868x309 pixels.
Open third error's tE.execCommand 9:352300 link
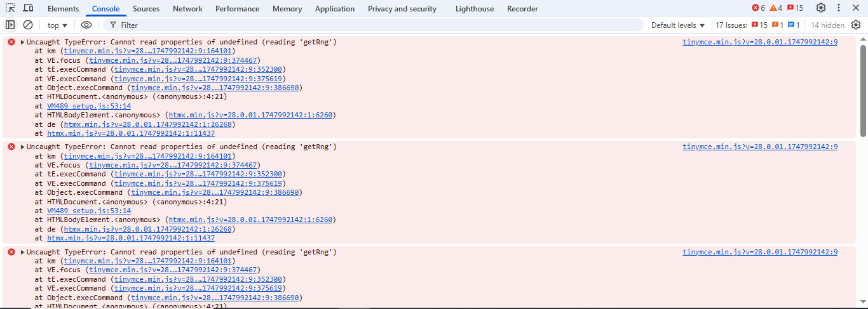click(199, 279)
